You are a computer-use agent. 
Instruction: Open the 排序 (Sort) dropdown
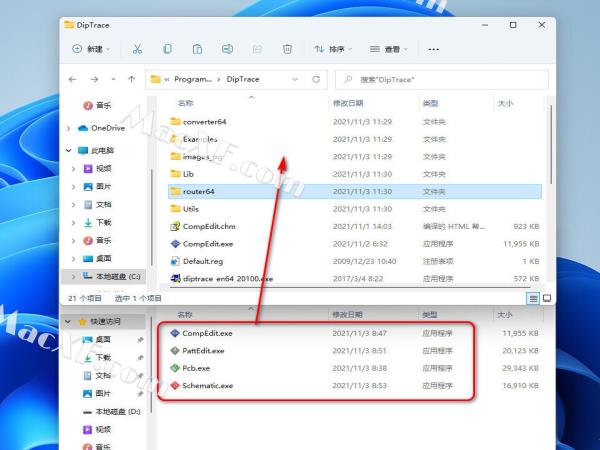point(333,49)
